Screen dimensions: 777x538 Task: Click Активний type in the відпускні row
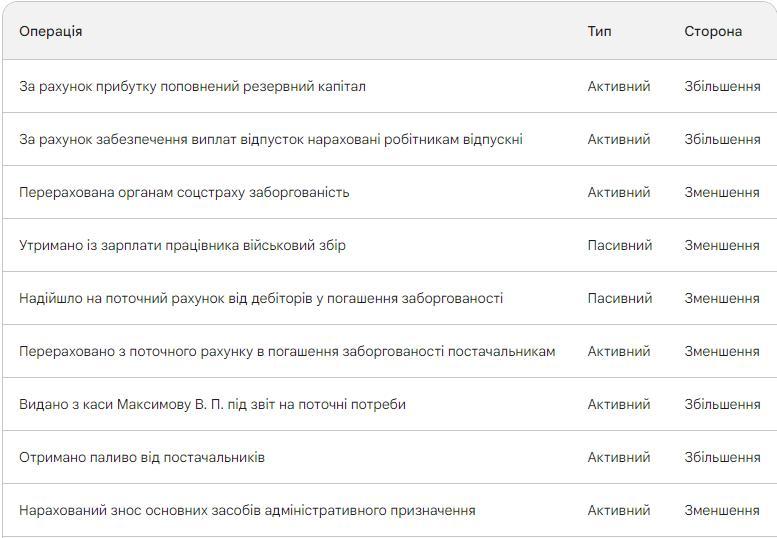[x=619, y=139]
